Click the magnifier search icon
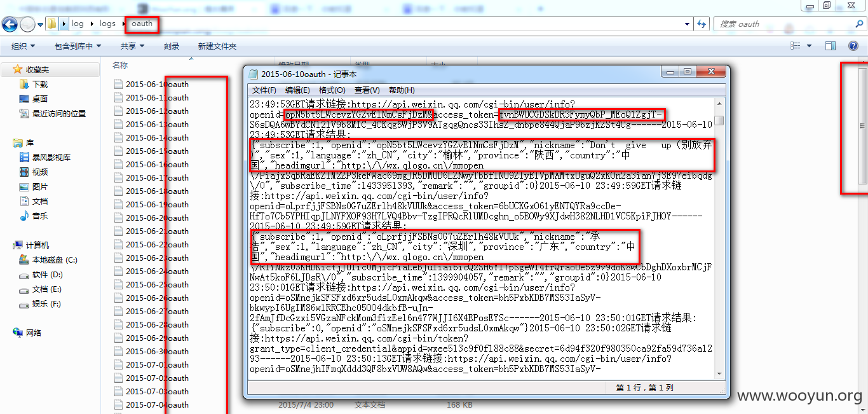Viewport: 868px width, 414px height. click(858, 24)
